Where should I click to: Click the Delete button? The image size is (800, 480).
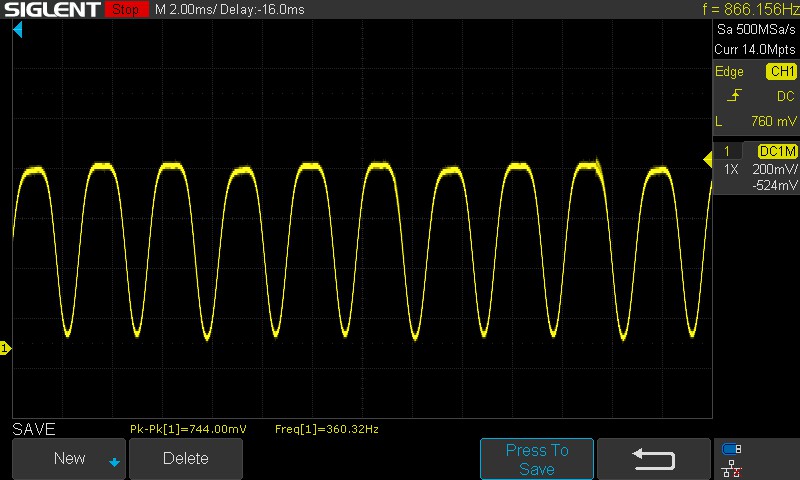[186, 459]
